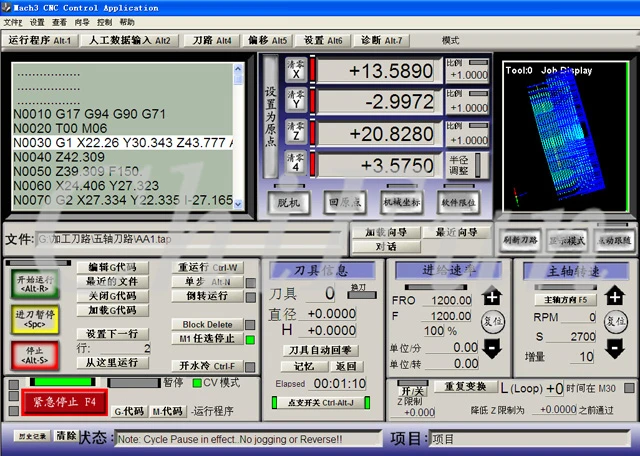Start program with green 开始运行 Alt-R button
The height and width of the screenshot is (456, 640).
click(35, 284)
